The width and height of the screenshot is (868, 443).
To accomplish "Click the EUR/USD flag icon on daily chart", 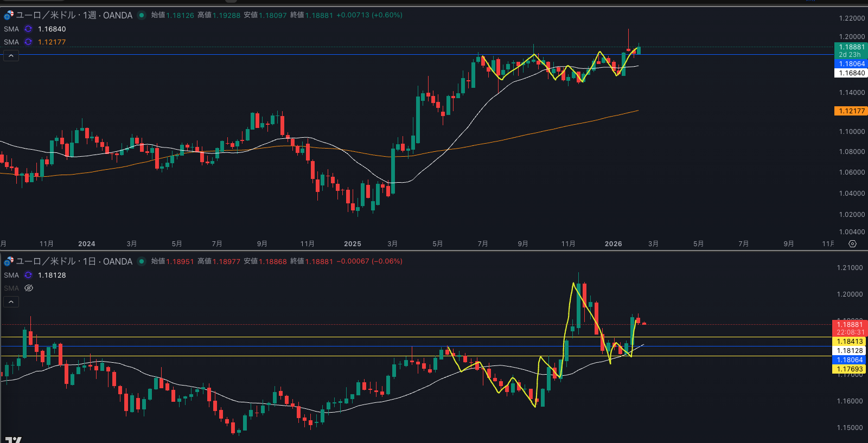I will tap(9, 261).
